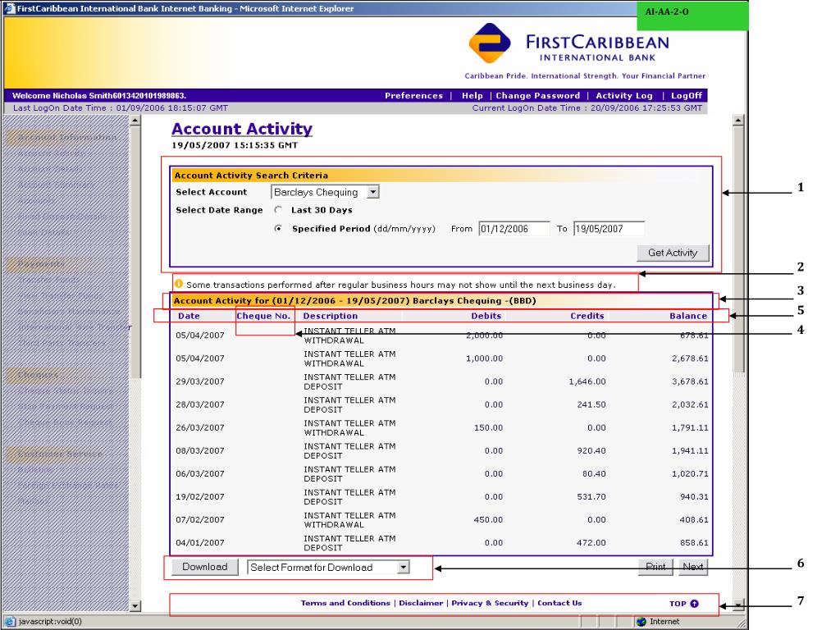Click the Download button
Viewport: 840px width, 630px height.
[204, 567]
